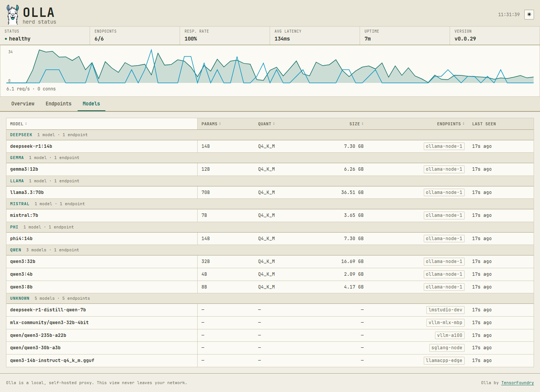This screenshot has height=392, width=540.
Task: Select the UNKNOWN group header
Action: [x=270, y=299]
